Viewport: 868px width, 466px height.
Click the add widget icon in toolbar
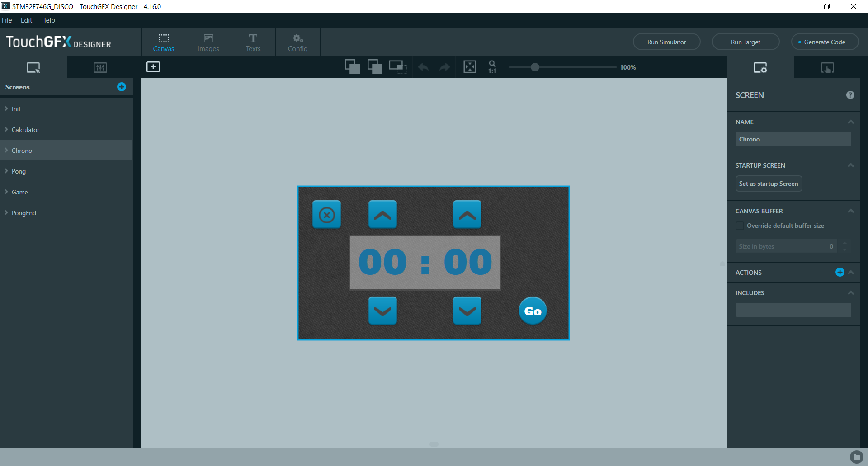(153, 67)
